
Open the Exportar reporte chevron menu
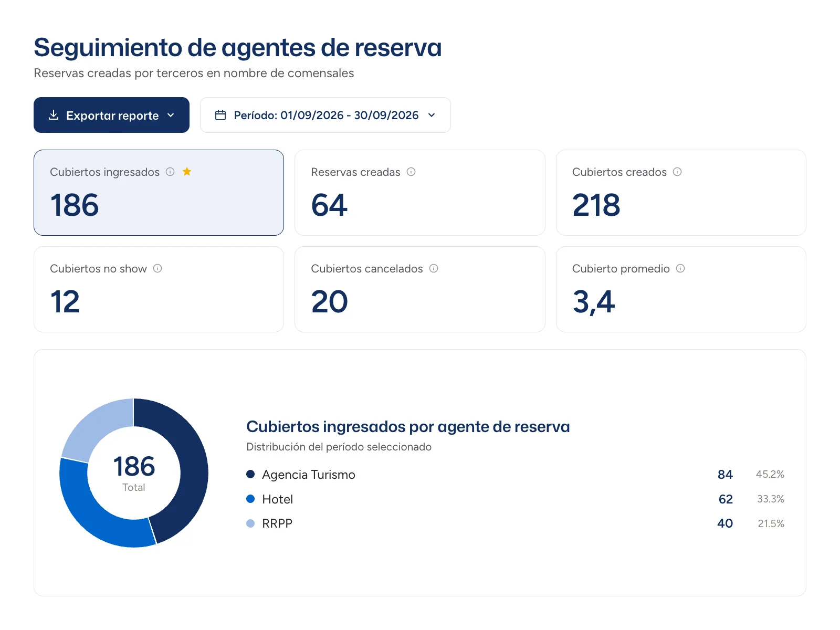[x=171, y=115]
